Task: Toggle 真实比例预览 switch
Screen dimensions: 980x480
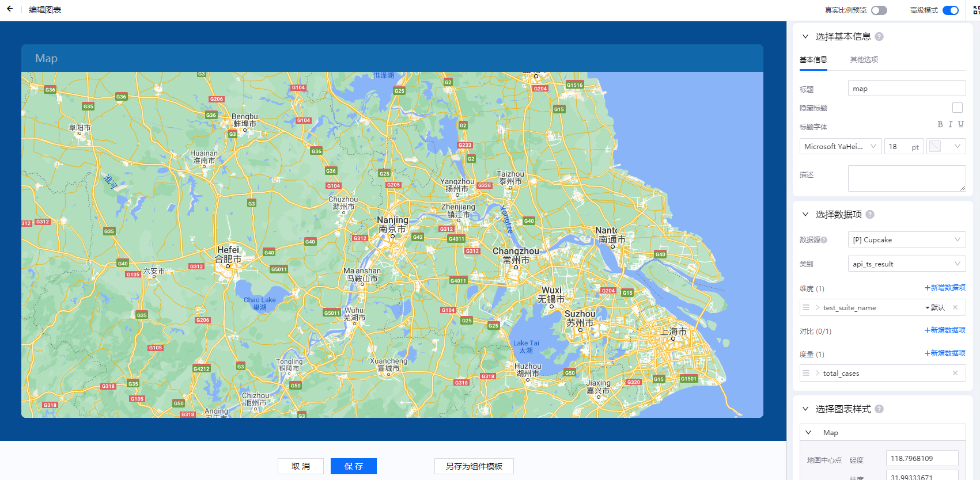Action: click(x=879, y=10)
